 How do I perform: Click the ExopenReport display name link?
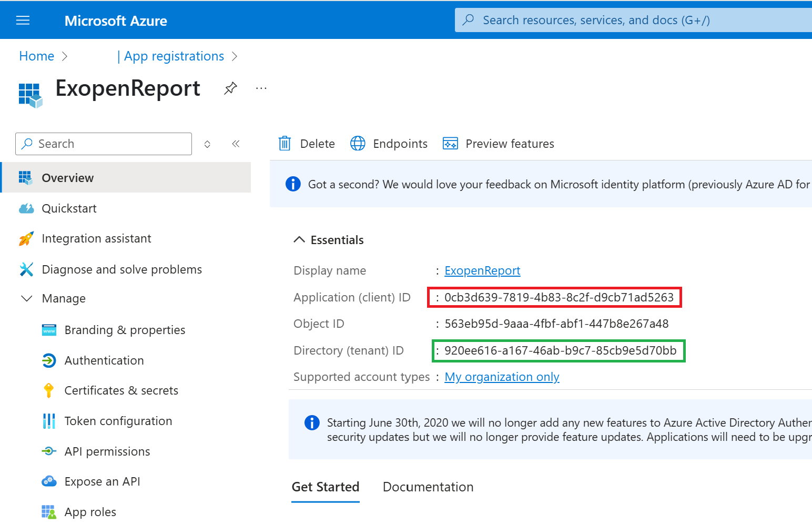(x=482, y=270)
